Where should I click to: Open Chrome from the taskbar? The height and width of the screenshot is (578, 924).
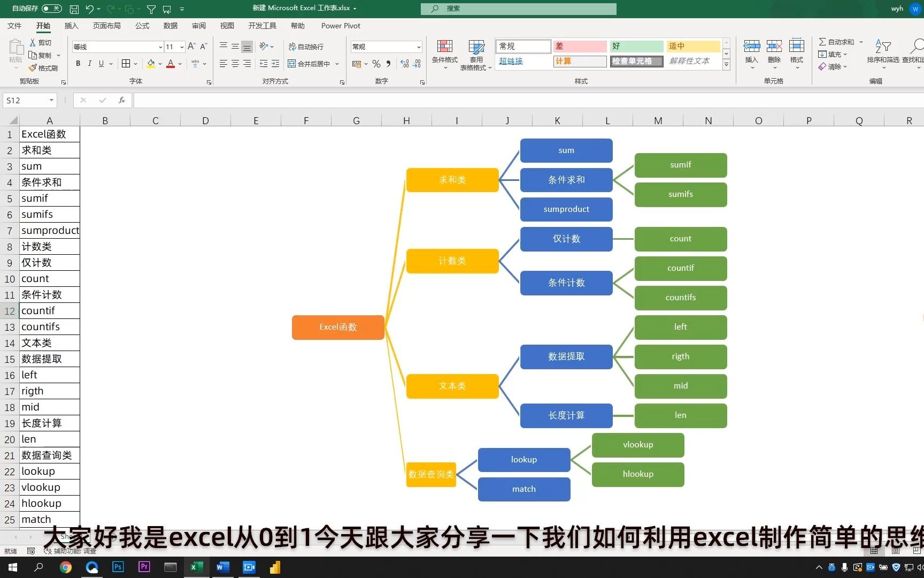click(66, 567)
